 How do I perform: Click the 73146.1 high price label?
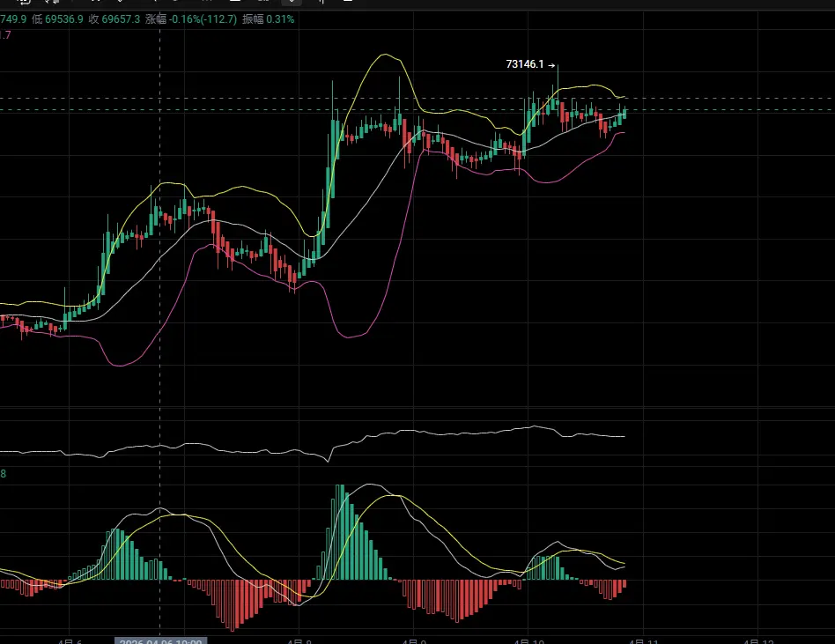(x=526, y=64)
